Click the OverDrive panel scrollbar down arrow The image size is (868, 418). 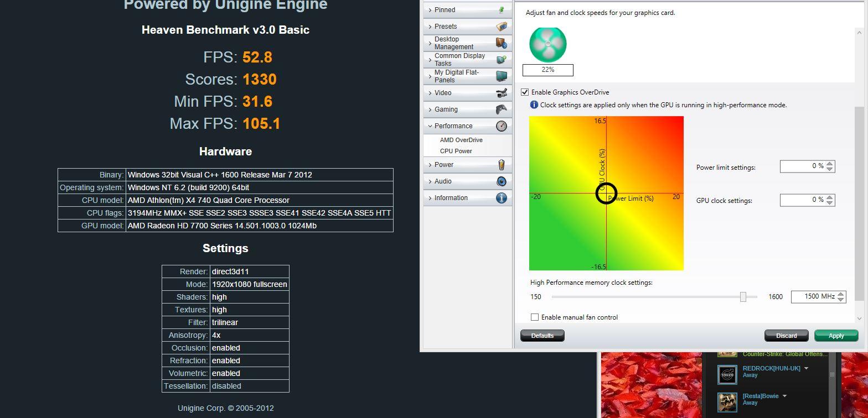(x=859, y=318)
